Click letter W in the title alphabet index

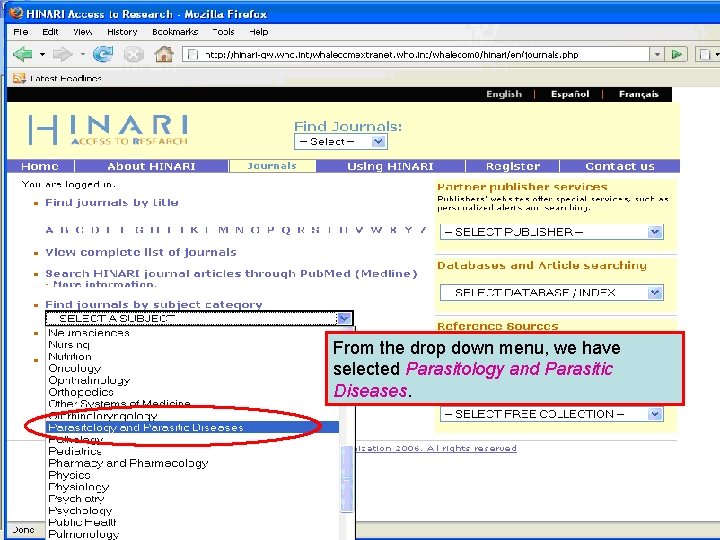[x=376, y=230]
